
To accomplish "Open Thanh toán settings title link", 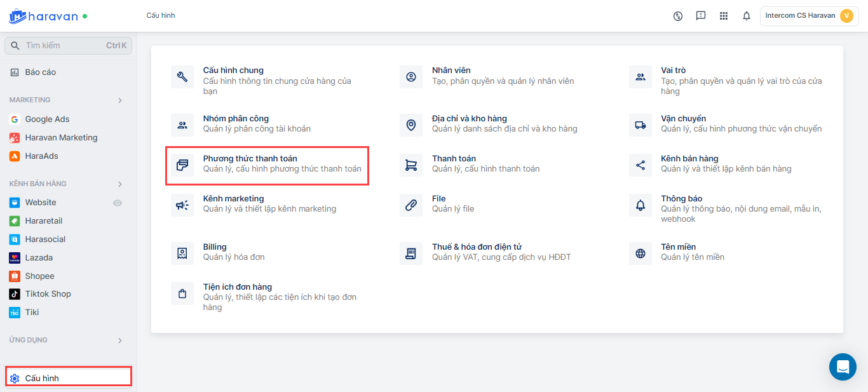I will [454, 159].
